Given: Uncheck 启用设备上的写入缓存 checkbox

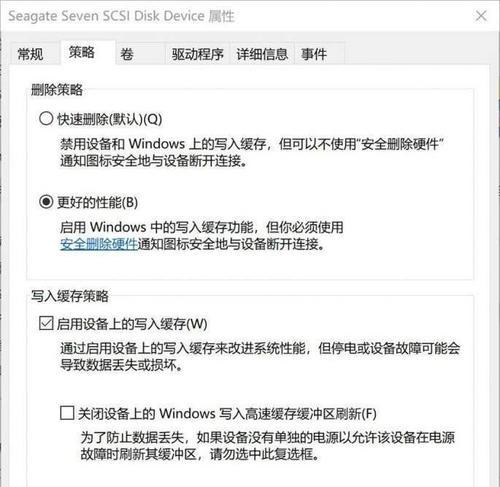Looking at the screenshot, I should coord(46,323).
